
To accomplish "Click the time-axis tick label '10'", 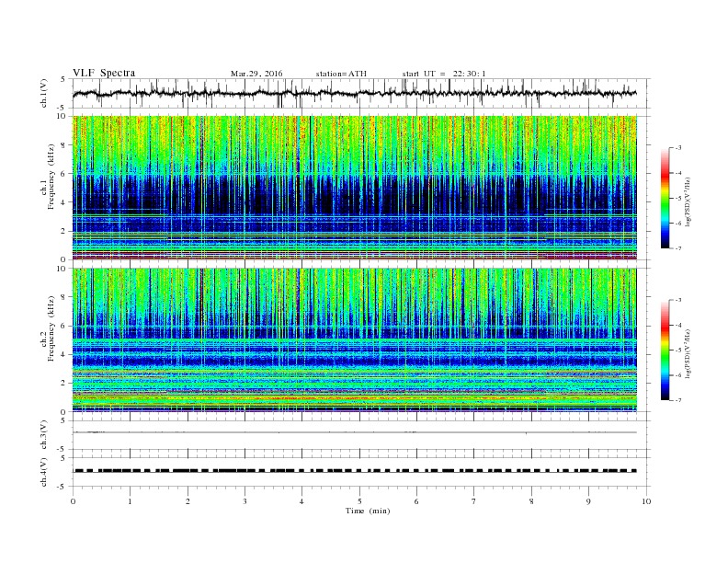I will coord(646,501).
